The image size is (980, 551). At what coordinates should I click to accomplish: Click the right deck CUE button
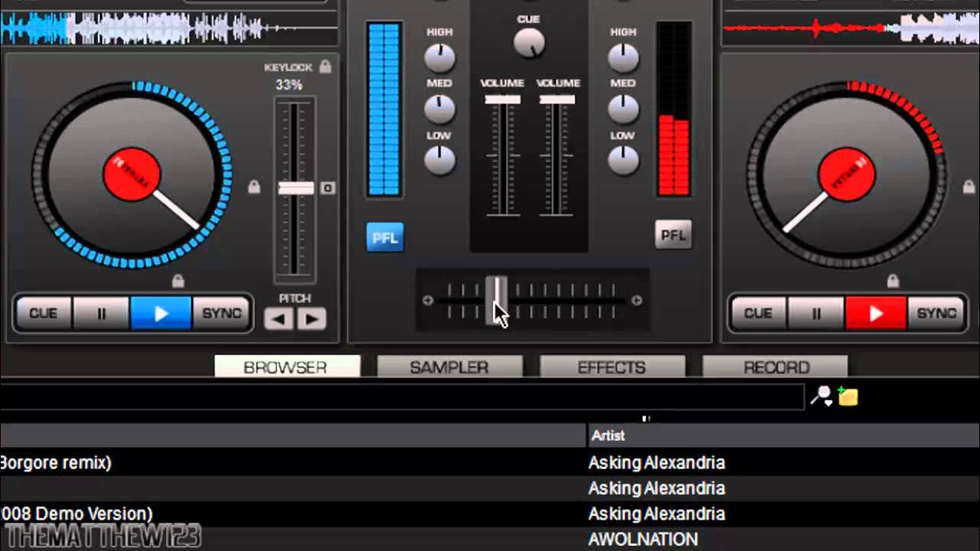pos(758,314)
